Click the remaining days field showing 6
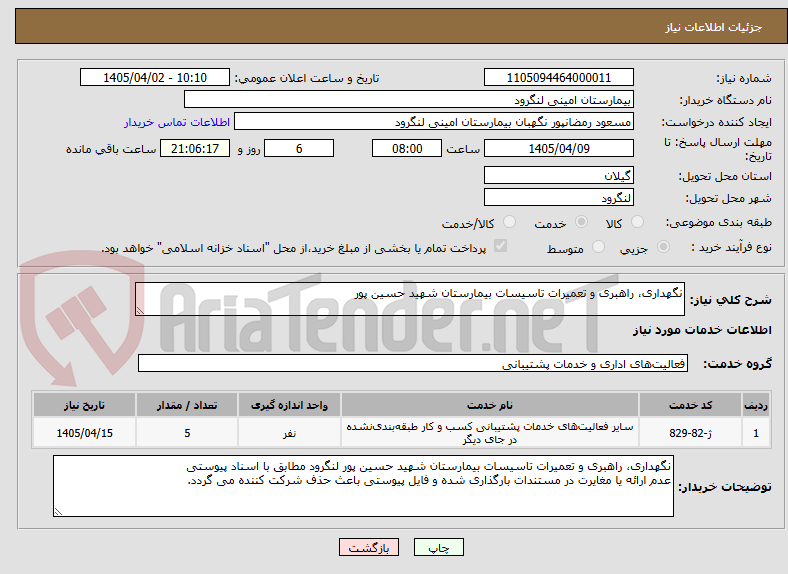 point(299,148)
